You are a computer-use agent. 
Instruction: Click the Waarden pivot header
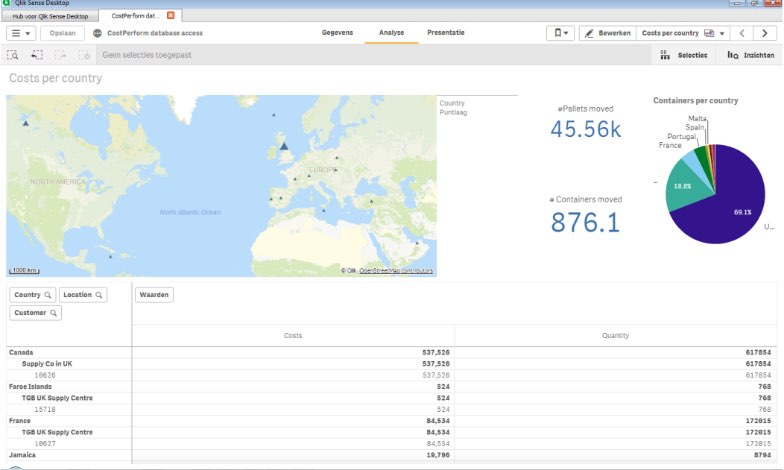(154, 295)
